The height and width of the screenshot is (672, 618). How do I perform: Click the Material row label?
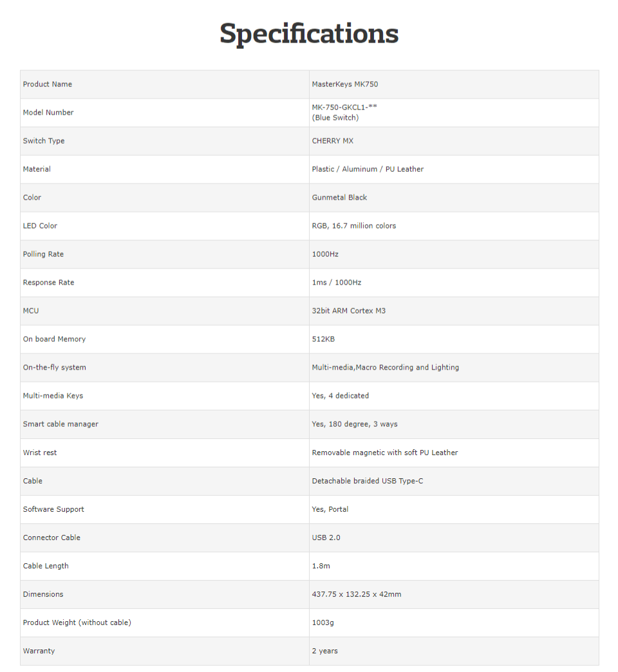pyautogui.click(x=37, y=169)
